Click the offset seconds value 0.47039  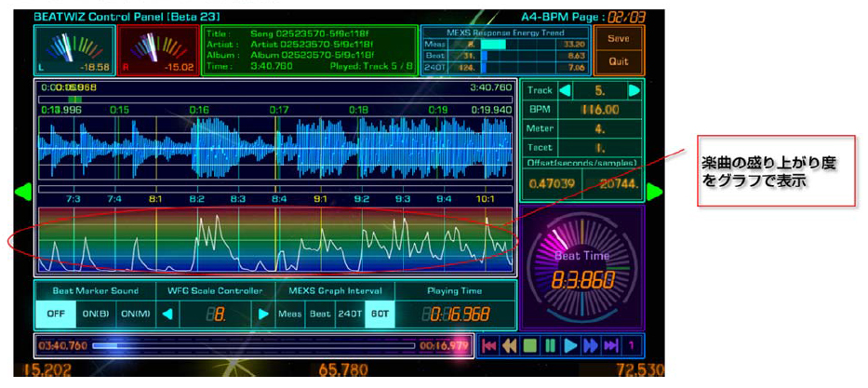[552, 183]
